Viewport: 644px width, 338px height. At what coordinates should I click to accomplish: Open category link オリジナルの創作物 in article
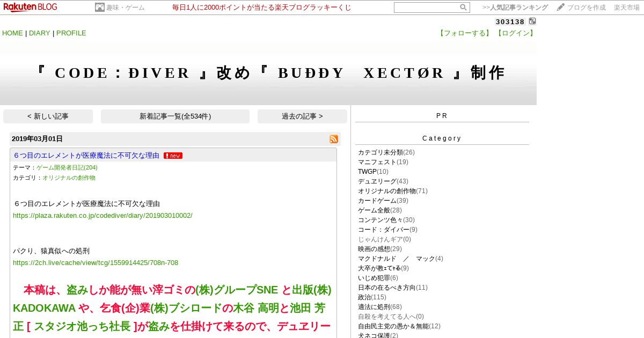pyautogui.click(x=69, y=178)
